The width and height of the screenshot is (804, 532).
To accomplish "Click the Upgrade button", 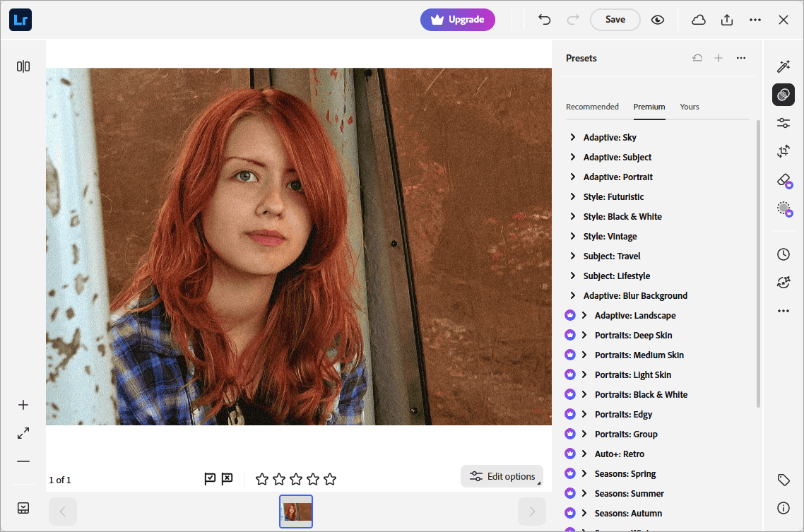I will point(457,20).
